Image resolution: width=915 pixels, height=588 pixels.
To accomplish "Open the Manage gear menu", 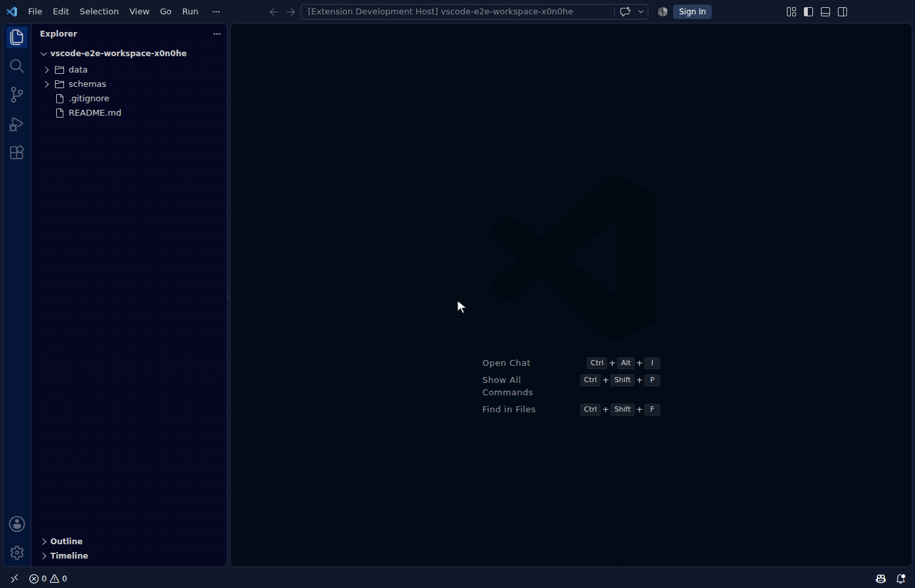I will [x=17, y=553].
